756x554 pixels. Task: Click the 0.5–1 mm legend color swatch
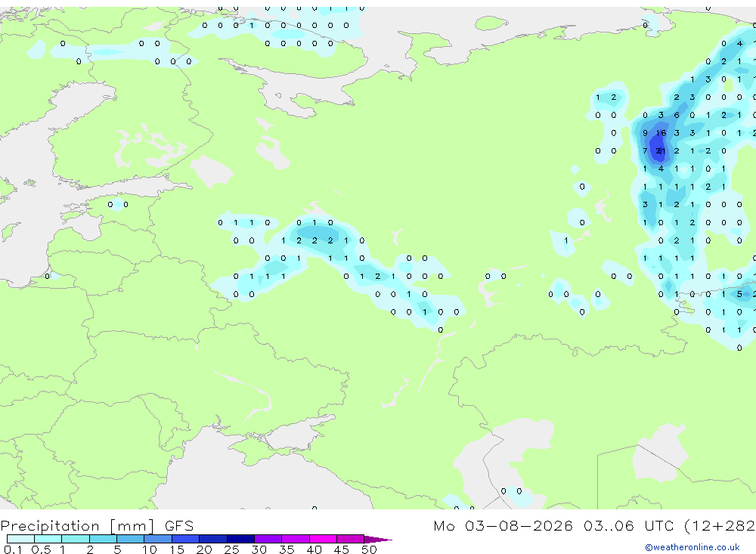48,539
